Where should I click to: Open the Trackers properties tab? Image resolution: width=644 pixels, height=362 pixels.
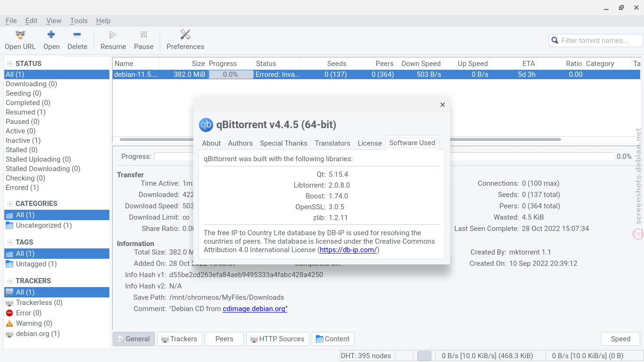pos(179,339)
